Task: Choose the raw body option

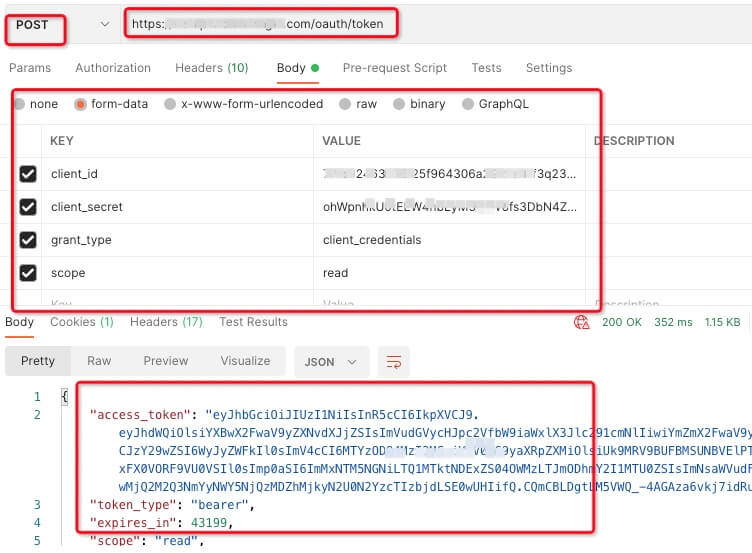Action: pyautogui.click(x=345, y=104)
